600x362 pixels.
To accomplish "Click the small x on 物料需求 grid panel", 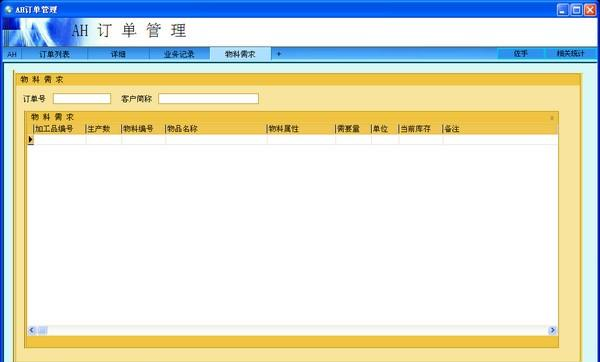I will tap(552, 118).
